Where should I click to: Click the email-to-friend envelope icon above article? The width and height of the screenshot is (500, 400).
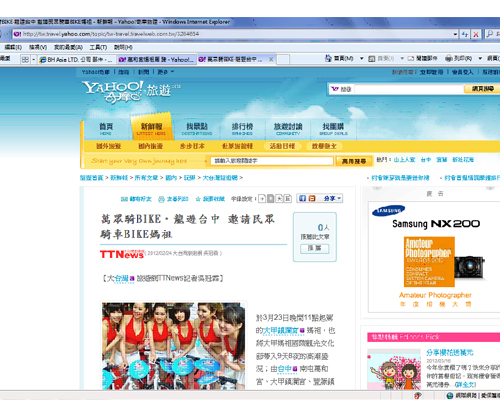click(x=124, y=199)
